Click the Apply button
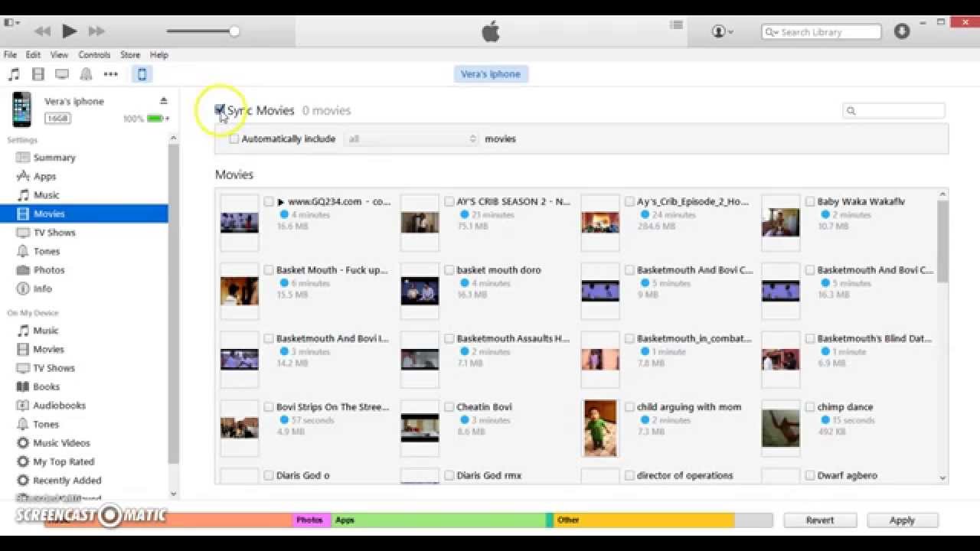The image size is (980, 551). (903, 520)
